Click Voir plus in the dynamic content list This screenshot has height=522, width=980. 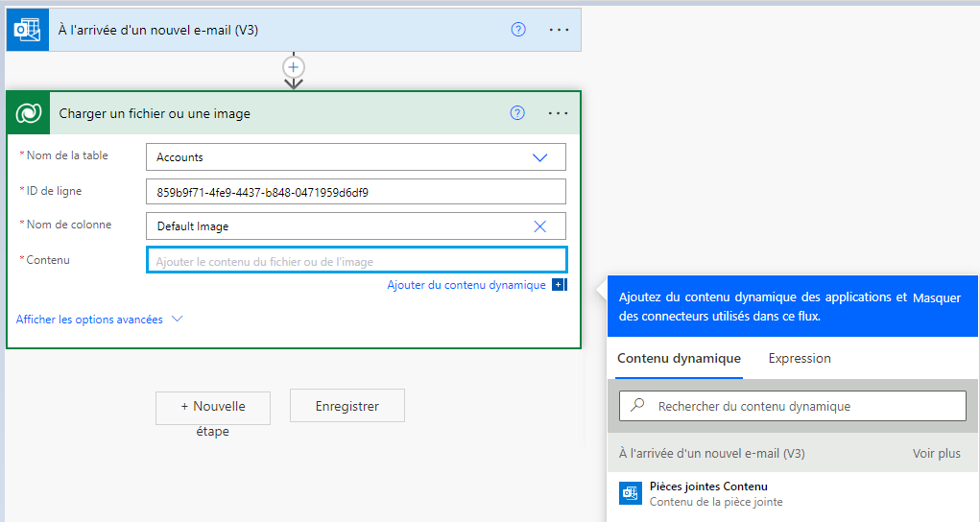936,453
